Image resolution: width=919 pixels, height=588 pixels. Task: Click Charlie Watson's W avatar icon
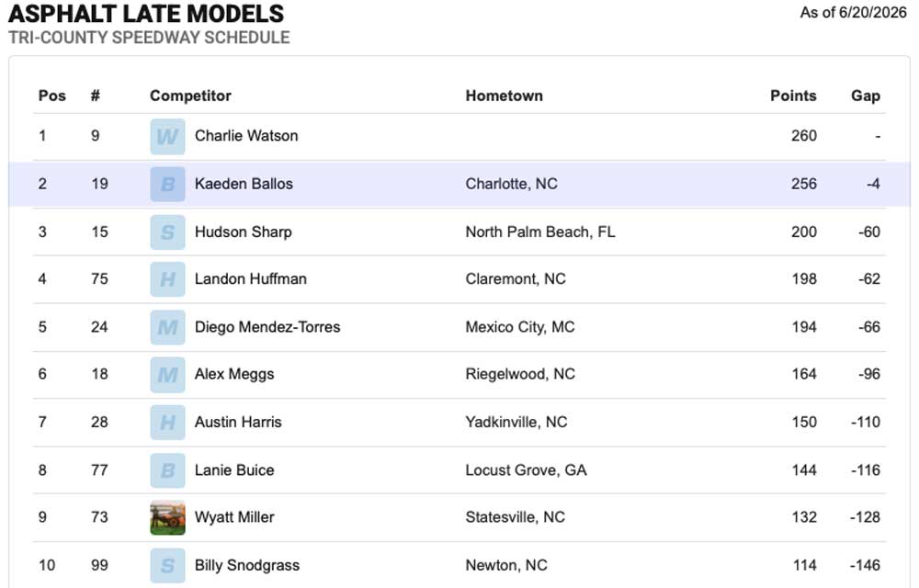pyautogui.click(x=167, y=137)
